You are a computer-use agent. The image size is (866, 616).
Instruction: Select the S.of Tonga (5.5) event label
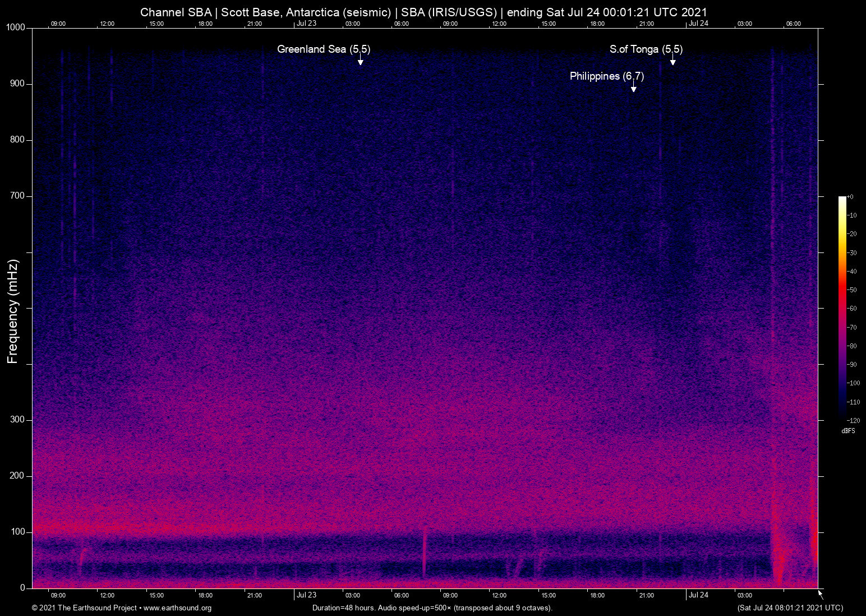[646, 49]
